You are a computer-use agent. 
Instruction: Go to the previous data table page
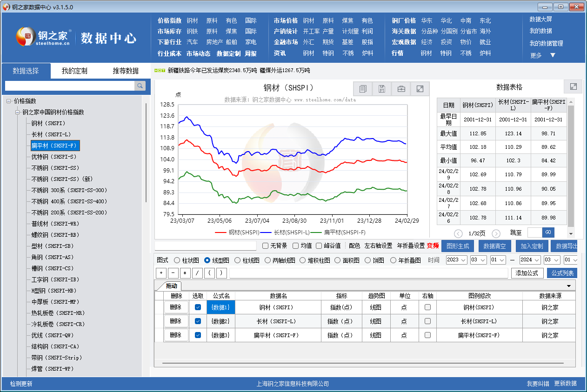(x=458, y=233)
